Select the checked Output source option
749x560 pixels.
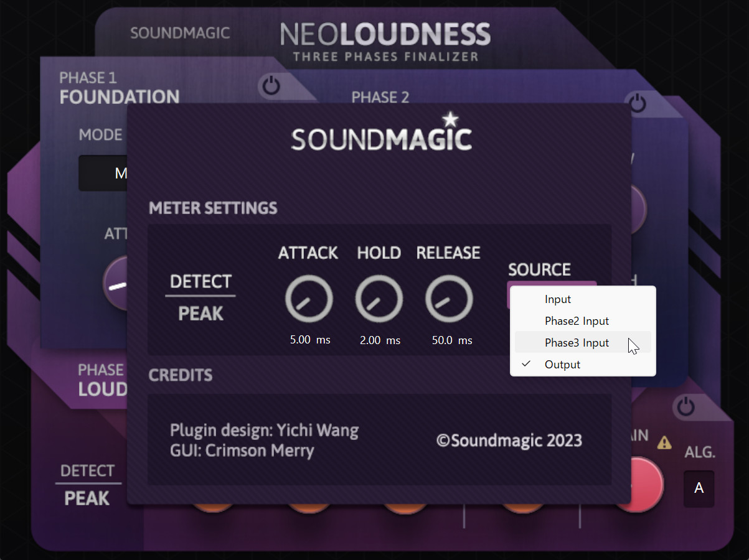583,365
